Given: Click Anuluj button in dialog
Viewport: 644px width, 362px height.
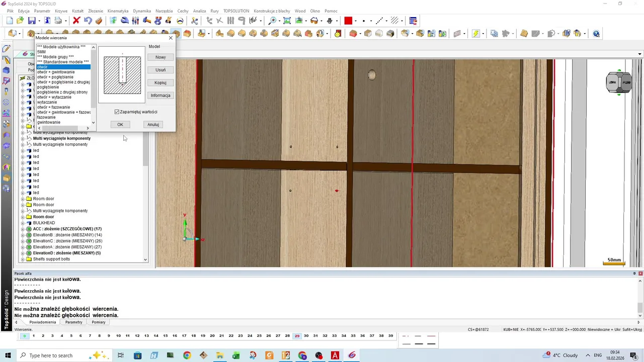Looking at the screenshot, I should (x=153, y=124).
